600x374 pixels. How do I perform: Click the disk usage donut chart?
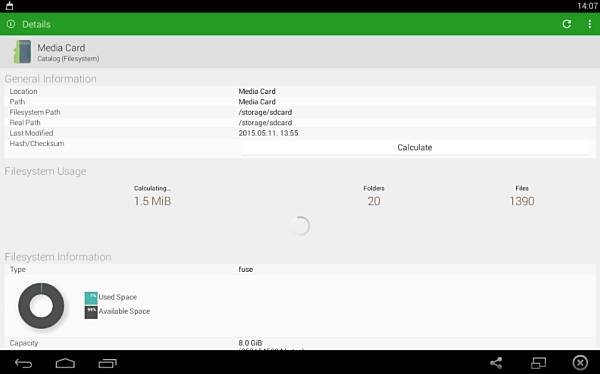41,305
